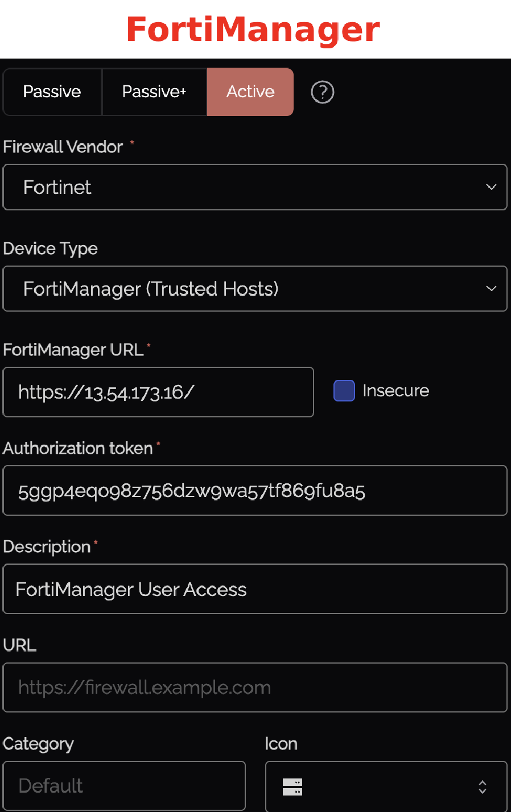Image resolution: width=511 pixels, height=812 pixels.
Task: Click the Insecure label text
Action: 396,391
